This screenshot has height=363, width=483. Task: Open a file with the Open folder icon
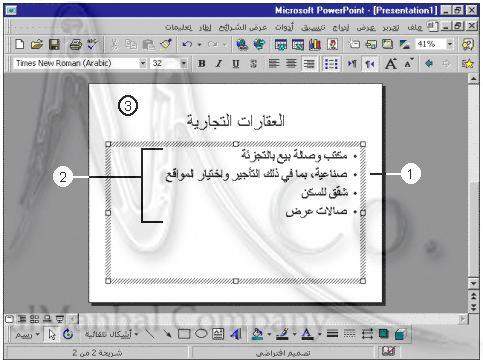click(x=37, y=44)
